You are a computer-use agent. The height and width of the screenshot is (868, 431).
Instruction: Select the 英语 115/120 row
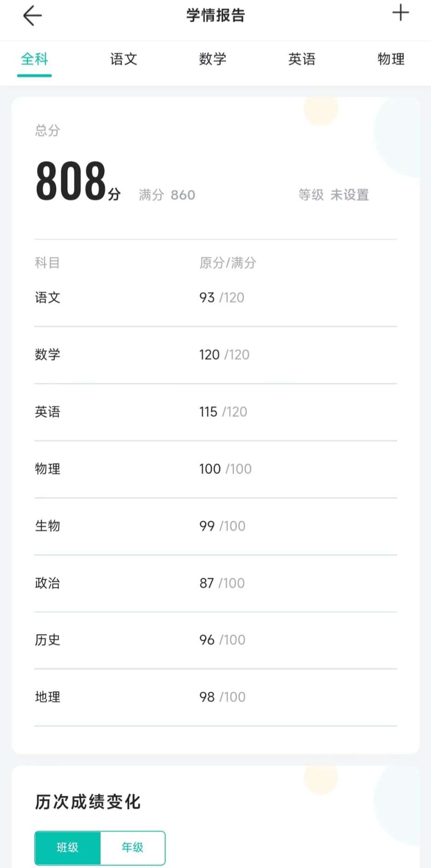click(215, 412)
